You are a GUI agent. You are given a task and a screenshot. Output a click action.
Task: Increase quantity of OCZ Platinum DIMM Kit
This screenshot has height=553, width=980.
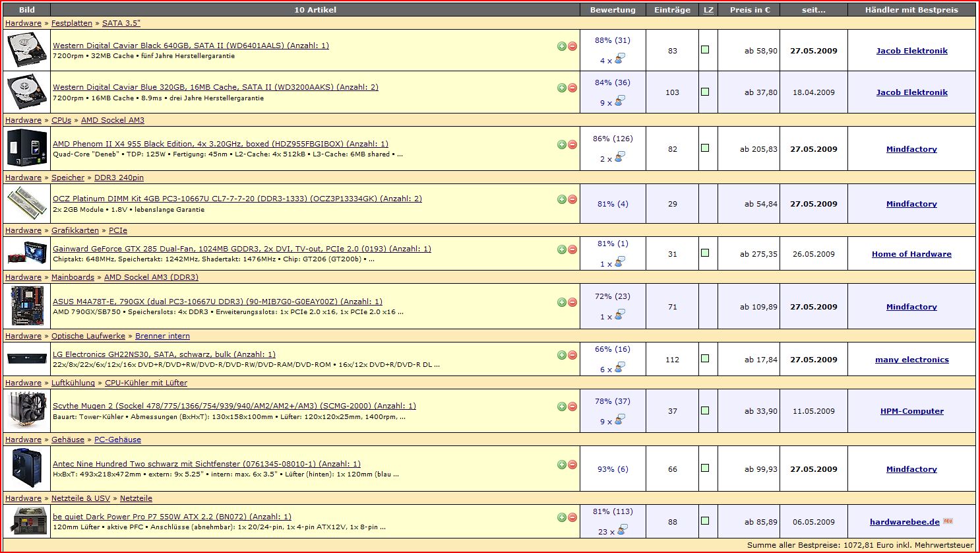pos(562,199)
